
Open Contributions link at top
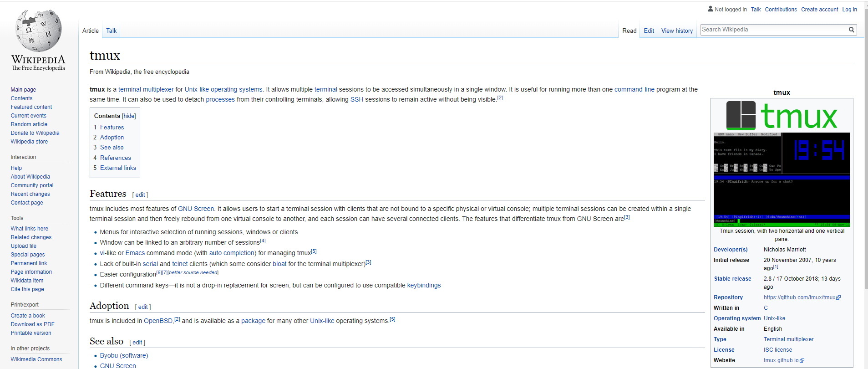point(781,10)
